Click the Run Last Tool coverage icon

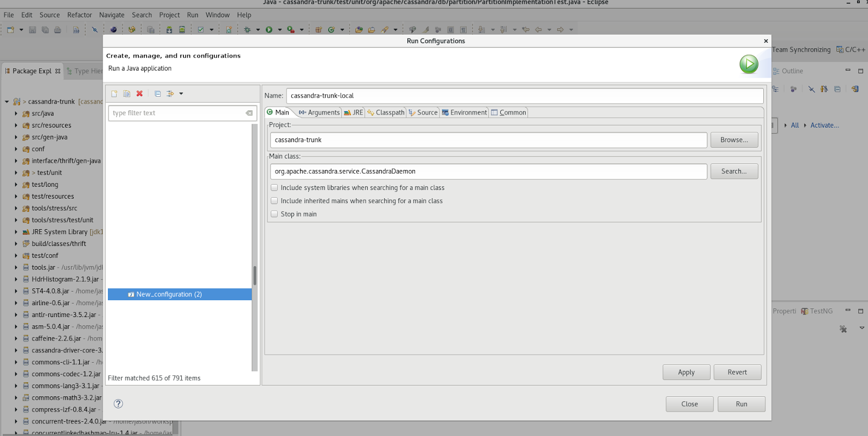[x=291, y=30]
